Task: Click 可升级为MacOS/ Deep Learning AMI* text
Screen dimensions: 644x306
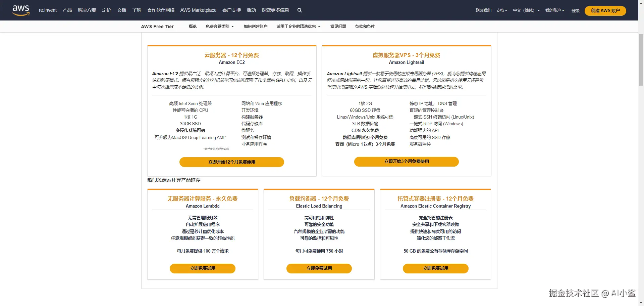Action: (x=190, y=137)
